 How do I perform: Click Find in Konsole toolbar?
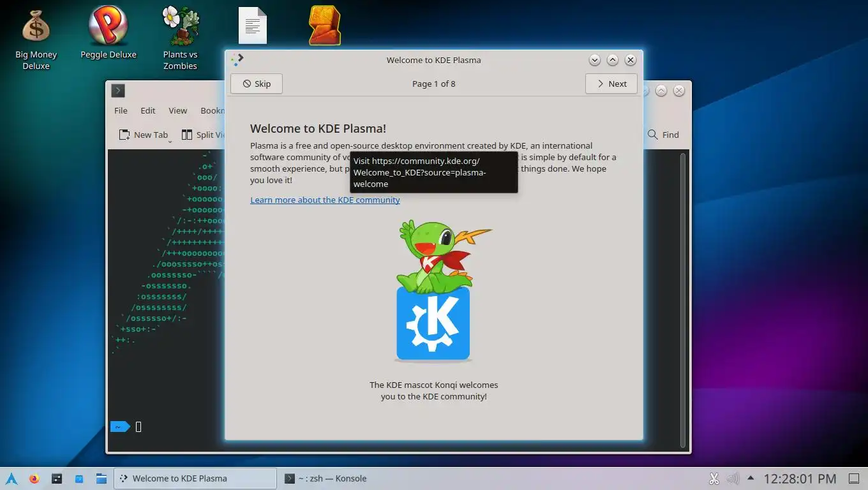664,135
